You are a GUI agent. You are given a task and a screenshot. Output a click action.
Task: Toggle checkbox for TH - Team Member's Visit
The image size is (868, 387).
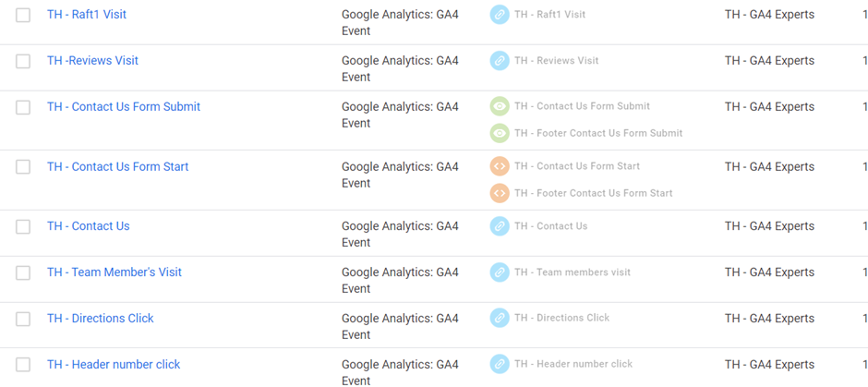[23, 272]
